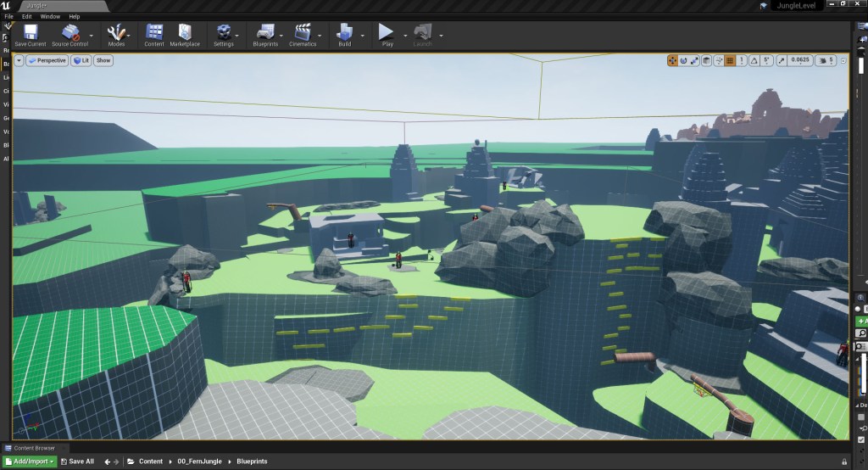Toggle rotation snapping triangle icon

755,60
